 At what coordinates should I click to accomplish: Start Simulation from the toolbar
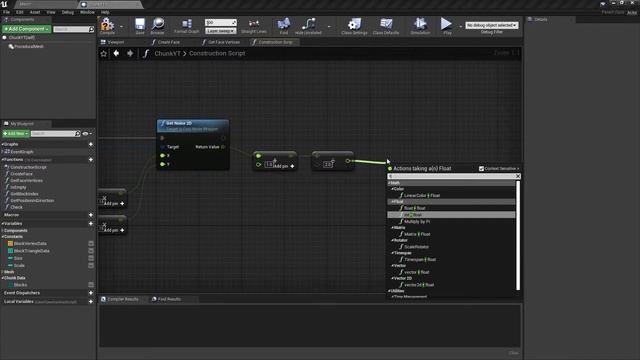(x=420, y=26)
